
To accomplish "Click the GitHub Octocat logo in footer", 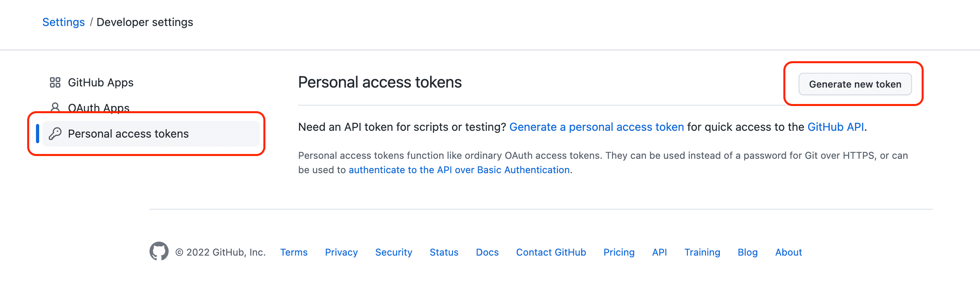I will (x=159, y=251).
